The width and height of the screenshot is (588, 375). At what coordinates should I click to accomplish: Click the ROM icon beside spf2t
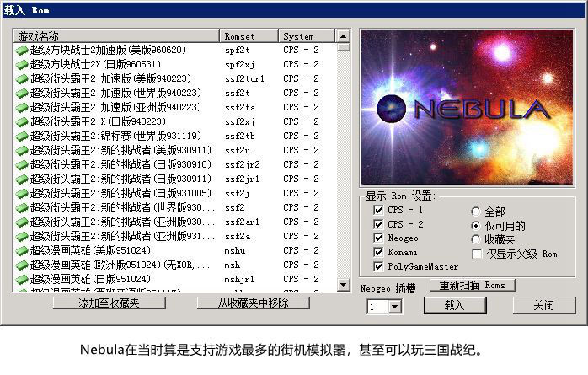tap(22, 50)
